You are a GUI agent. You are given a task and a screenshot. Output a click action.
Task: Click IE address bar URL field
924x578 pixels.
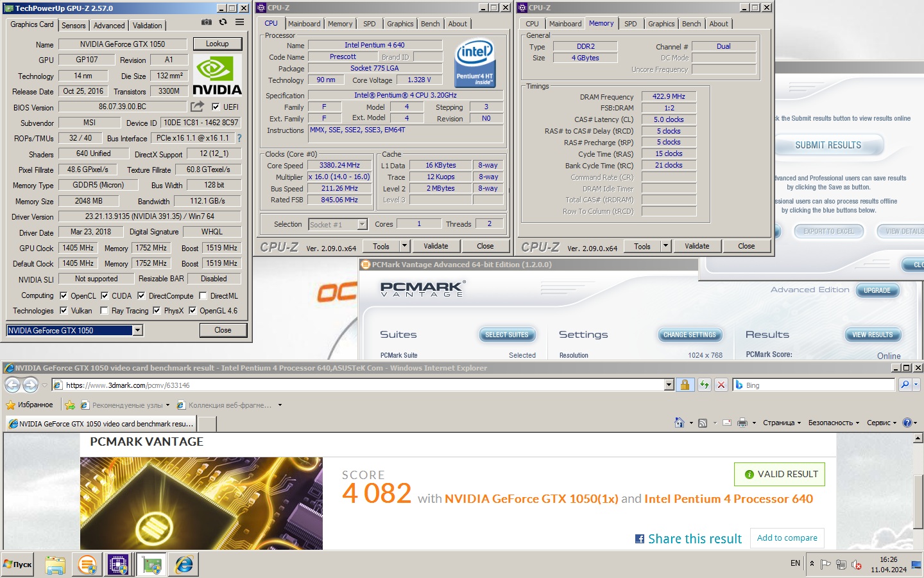[x=359, y=385]
